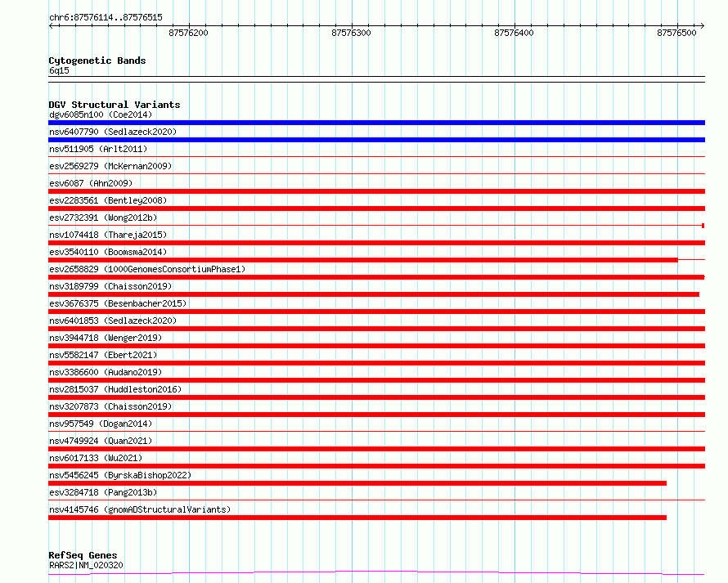Open variant nsv5456245 (ByrskaBishop2022)

pyautogui.click(x=120, y=475)
